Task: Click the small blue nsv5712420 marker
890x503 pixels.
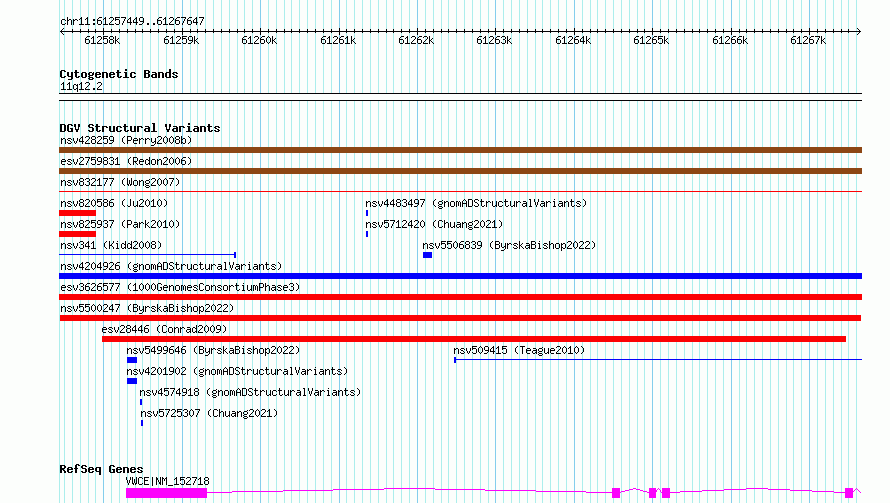Action: [367, 234]
